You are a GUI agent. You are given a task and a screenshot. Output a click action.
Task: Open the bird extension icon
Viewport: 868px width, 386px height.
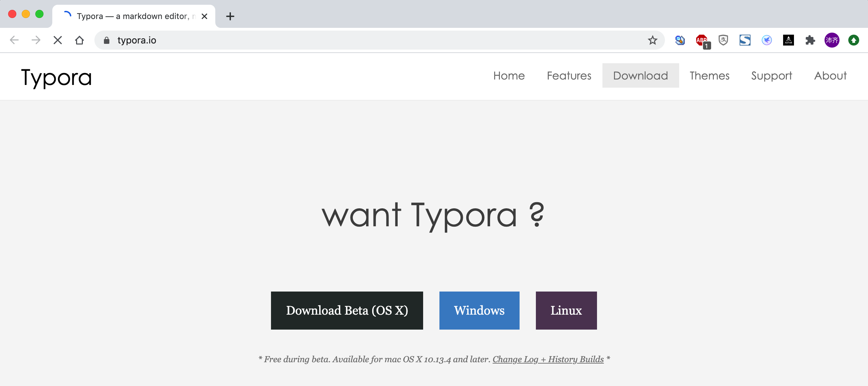(767, 40)
